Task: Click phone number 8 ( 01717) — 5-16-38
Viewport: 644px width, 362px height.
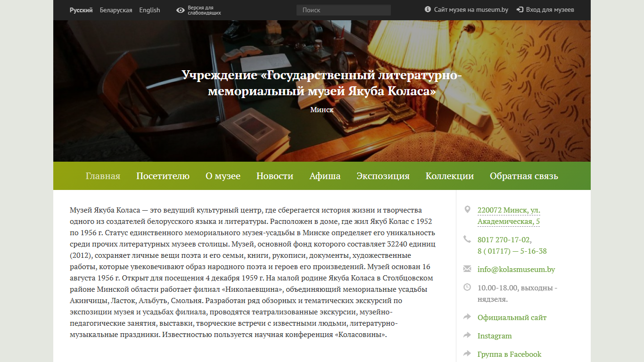Action: tap(512, 251)
